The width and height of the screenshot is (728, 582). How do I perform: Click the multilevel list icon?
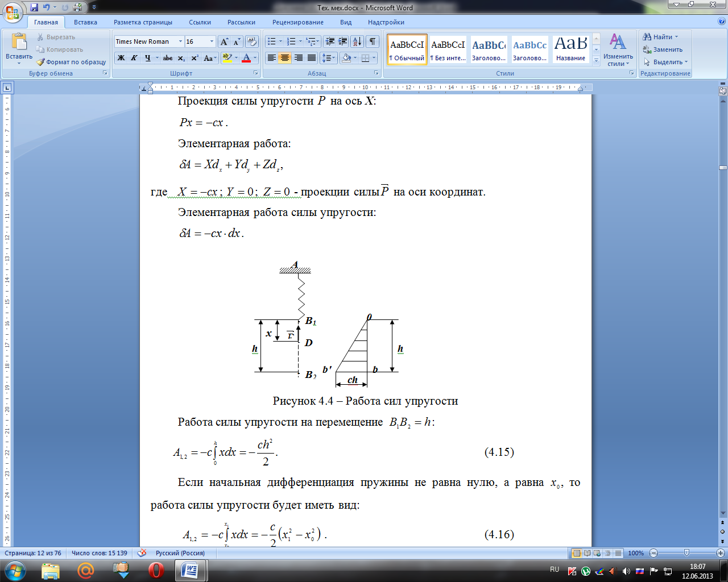click(311, 41)
